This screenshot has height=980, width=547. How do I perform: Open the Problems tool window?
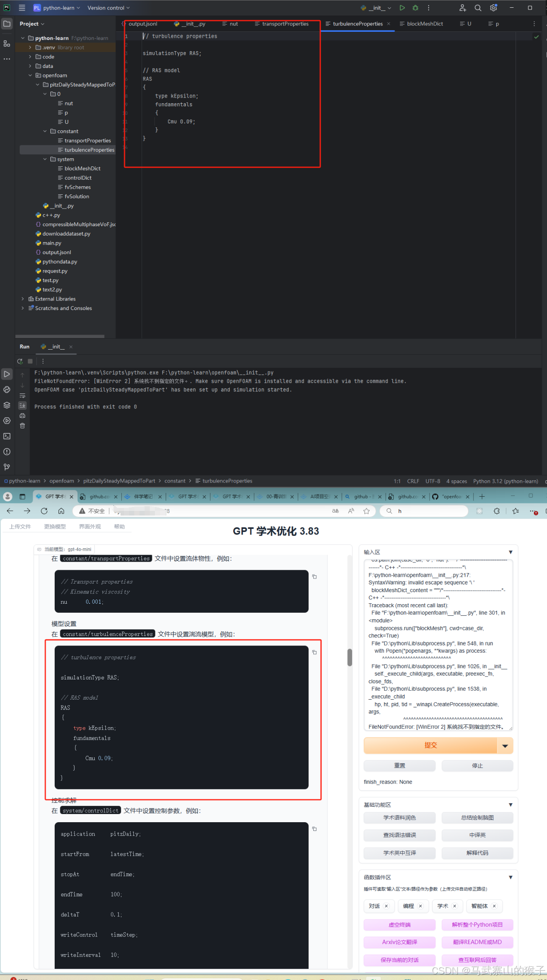[x=7, y=452]
